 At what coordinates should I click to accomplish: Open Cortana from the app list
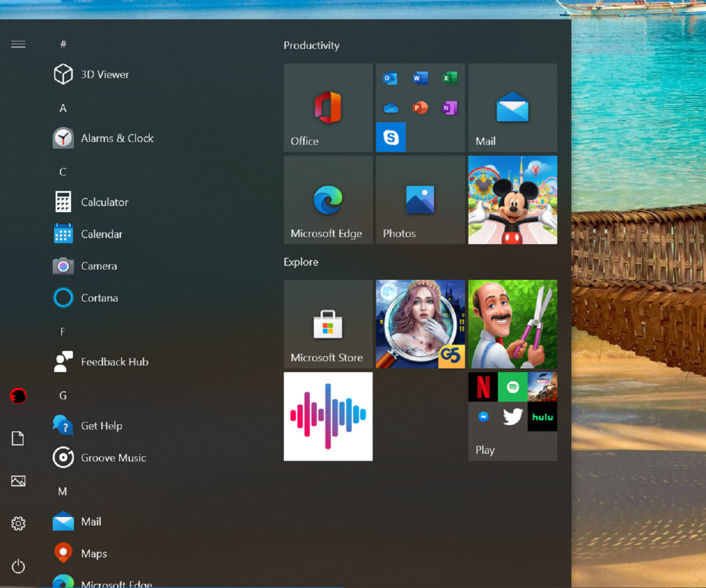pos(99,298)
